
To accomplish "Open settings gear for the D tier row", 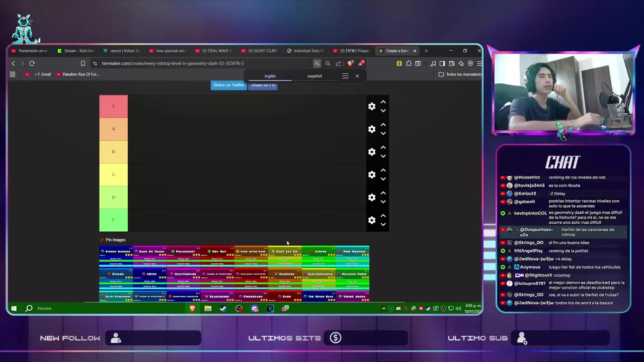I will (371, 198).
